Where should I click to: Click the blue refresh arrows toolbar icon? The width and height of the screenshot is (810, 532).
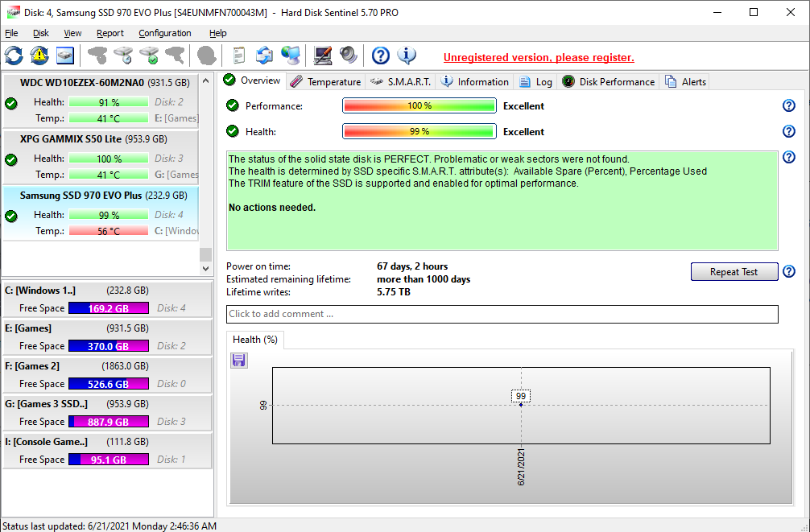[14, 56]
